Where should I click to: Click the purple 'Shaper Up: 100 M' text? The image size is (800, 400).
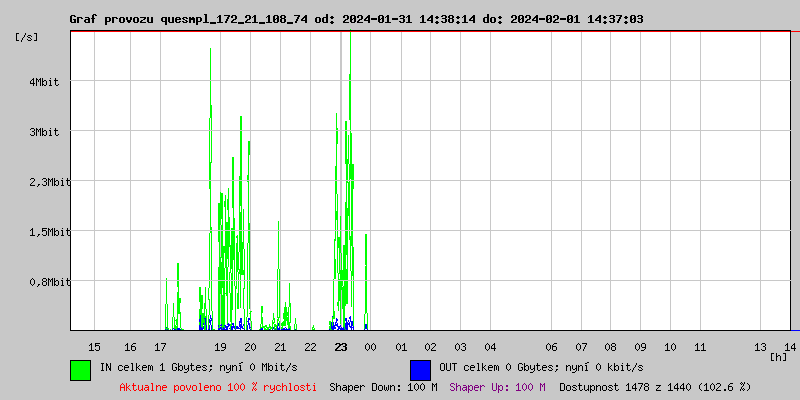tap(497, 386)
